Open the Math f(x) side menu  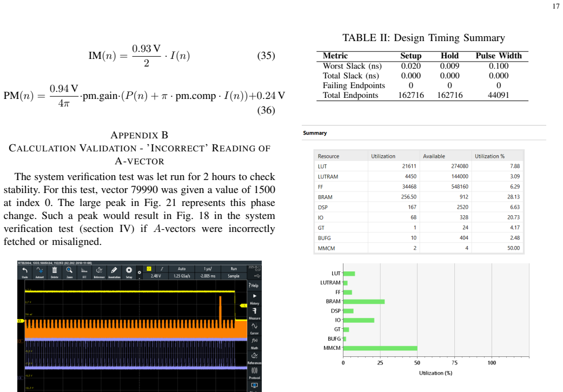coord(255,343)
